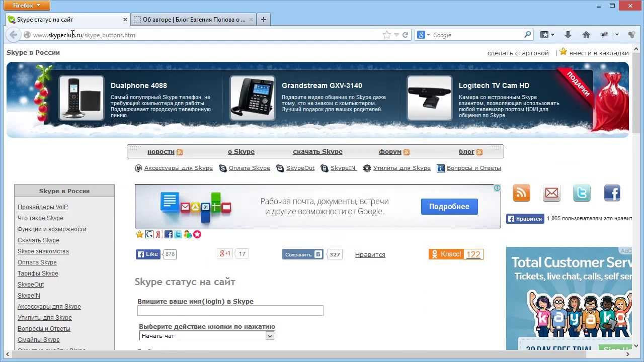Click the red email envelope icon
The image size is (644, 362).
[551, 193]
